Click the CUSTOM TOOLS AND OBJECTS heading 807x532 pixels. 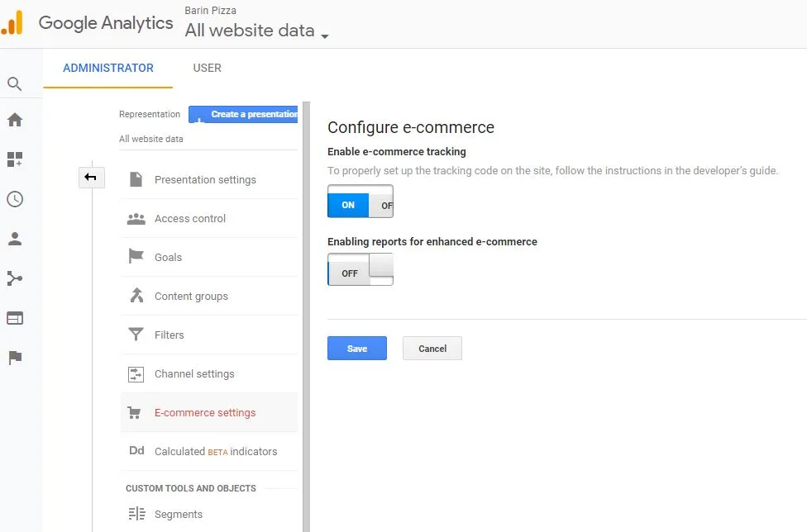click(x=191, y=488)
